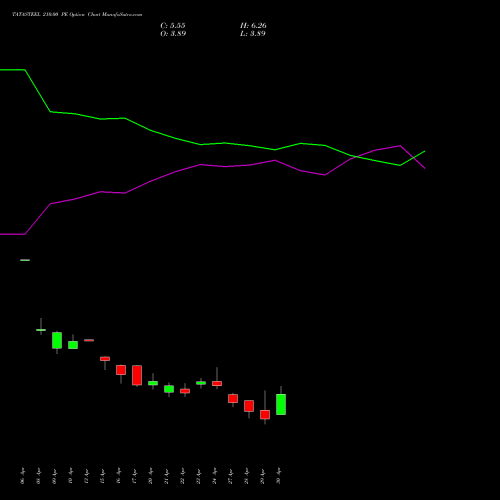Click the 27 Apr date label
500x500 pixels.
tap(231, 476)
